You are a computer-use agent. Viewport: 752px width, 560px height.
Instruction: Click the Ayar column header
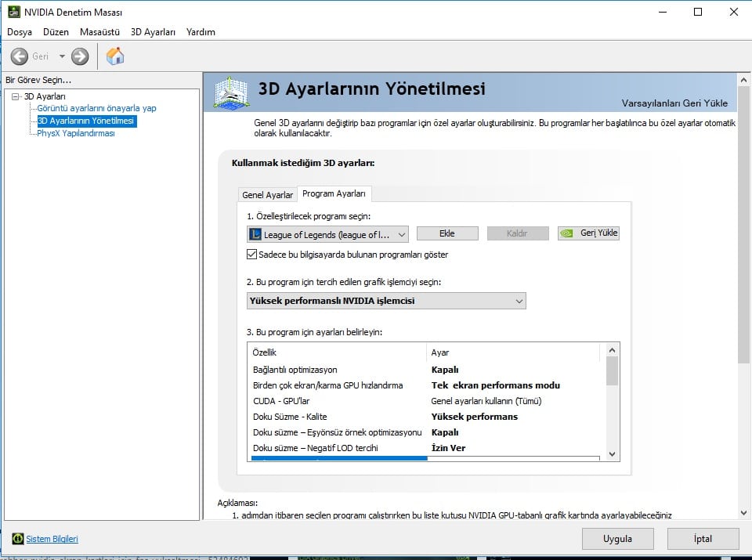[x=513, y=352]
